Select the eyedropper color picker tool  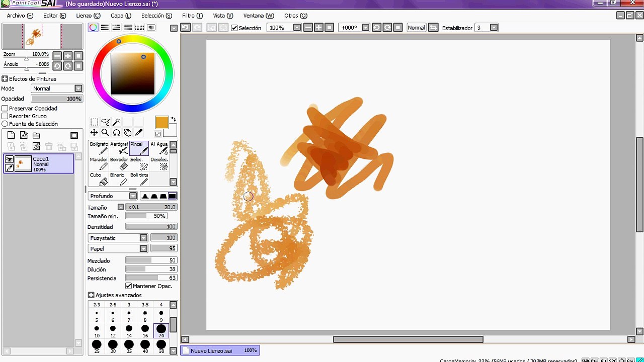pyautogui.click(x=138, y=133)
